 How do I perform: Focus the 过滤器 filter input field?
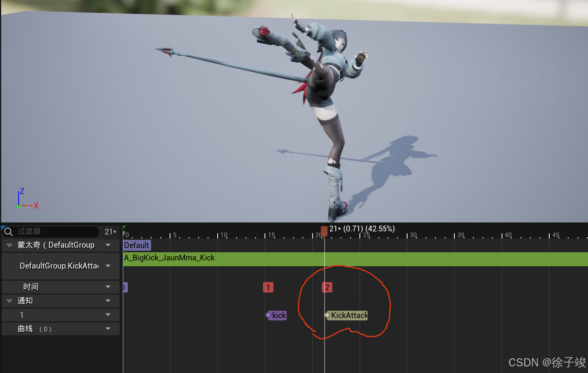coord(51,231)
